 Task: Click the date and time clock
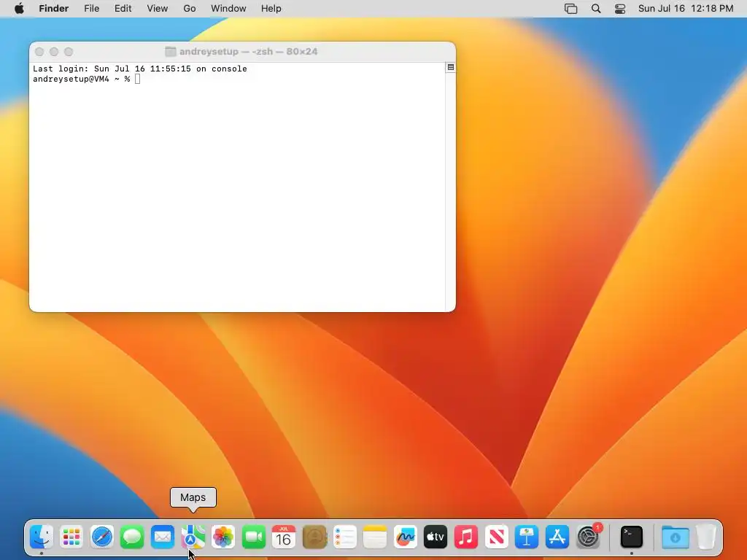[686, 9]
